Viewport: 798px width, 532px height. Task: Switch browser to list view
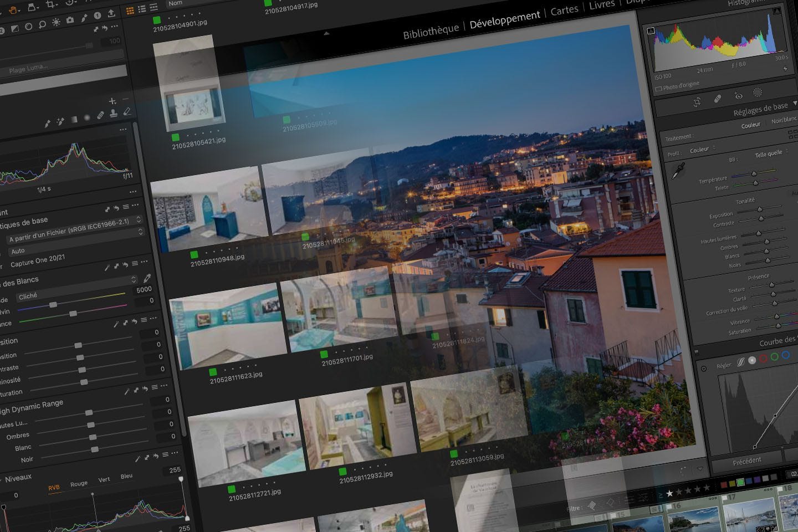click(x=142, y=9)
